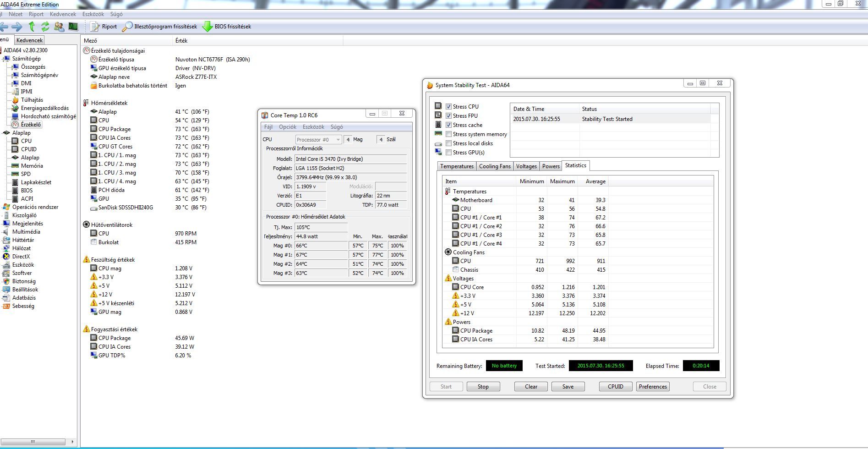868x449 pixels.
Task: Click the back navigation arrow icon
Action: point(4,27)
